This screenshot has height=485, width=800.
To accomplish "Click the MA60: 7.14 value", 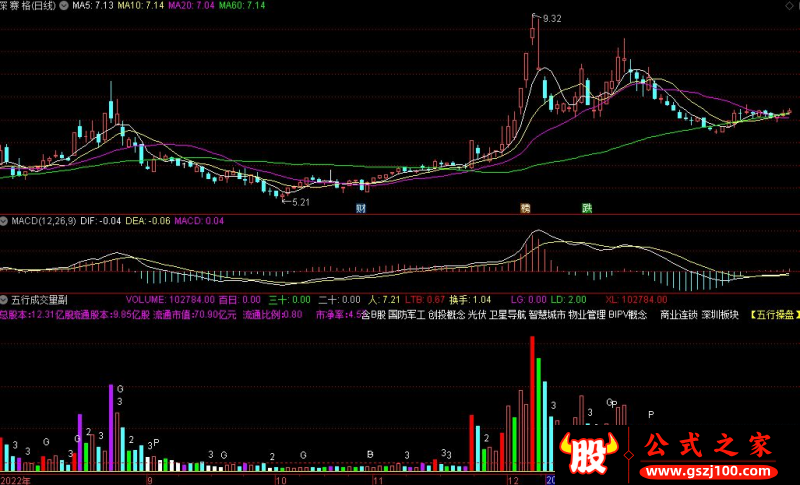I will pyautogui.click(x=242, y=6).
